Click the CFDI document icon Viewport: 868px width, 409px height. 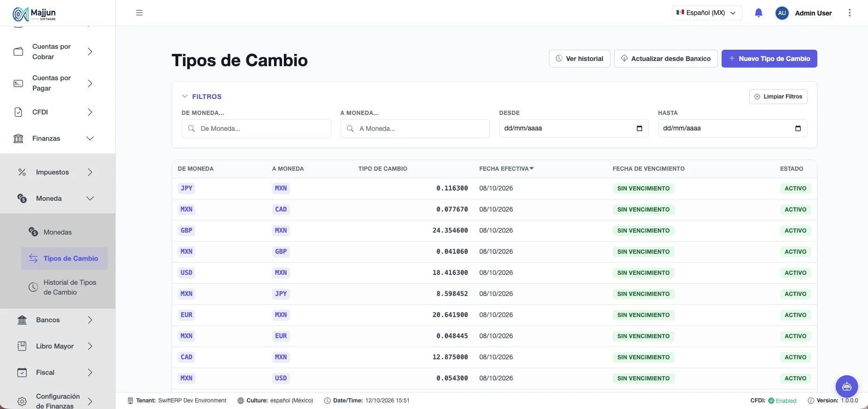pos(18,112)
